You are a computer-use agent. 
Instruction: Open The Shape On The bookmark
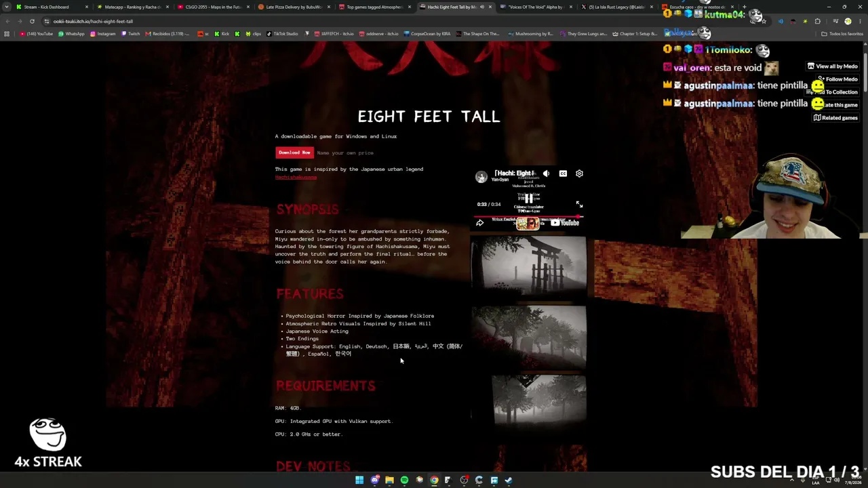pos(478,34)
